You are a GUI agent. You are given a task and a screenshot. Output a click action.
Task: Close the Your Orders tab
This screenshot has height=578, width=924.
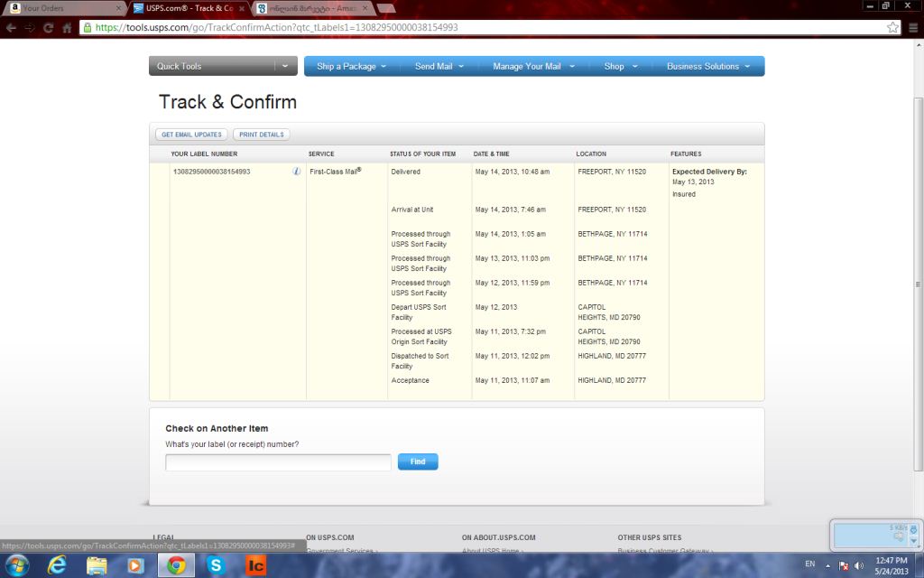click(118, 8)
